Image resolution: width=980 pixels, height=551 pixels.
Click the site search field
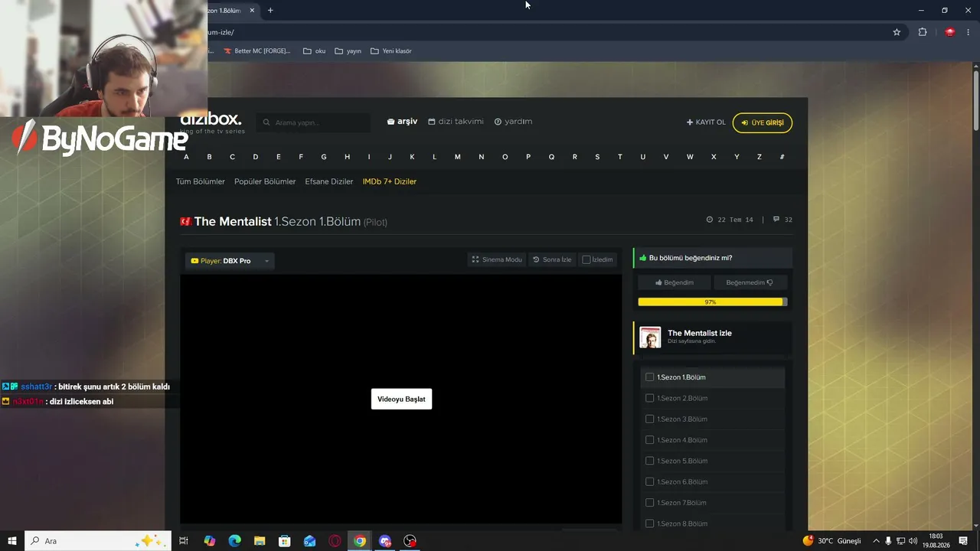tap(313, 122)
